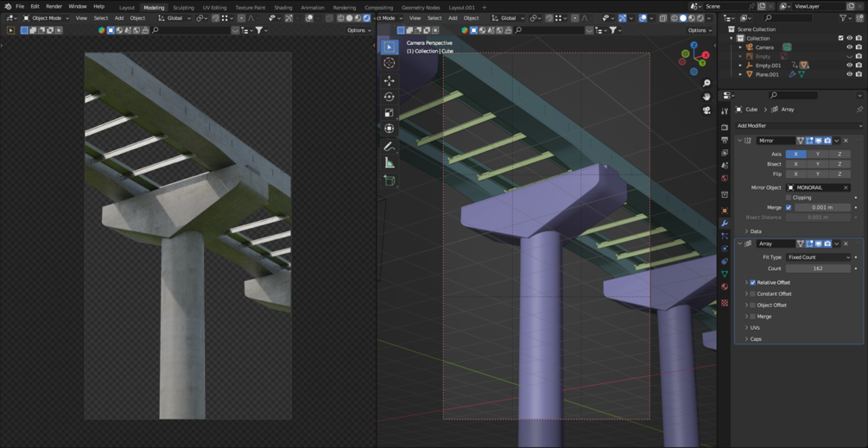Viewport: 868px width, 448px height.
Task: Click the Array Count value field 162
Action: (x=818, y=268)
